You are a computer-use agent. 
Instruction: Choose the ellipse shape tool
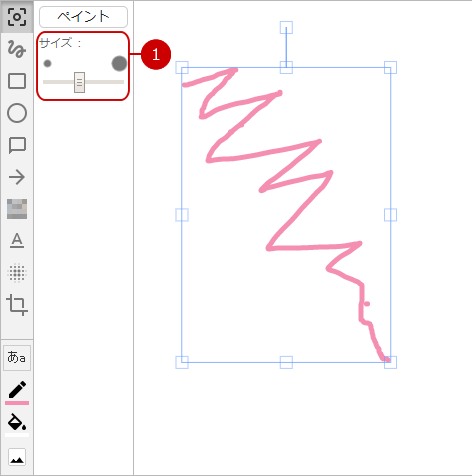[x=17, y=113]
